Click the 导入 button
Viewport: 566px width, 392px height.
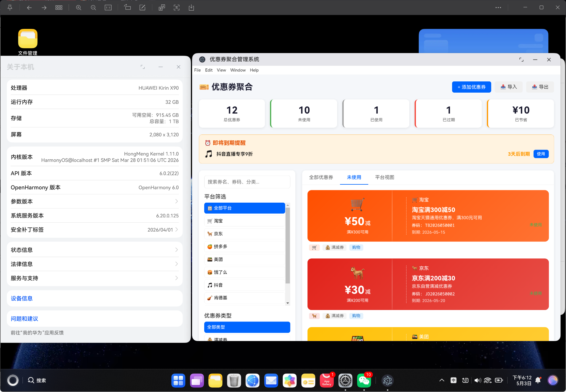(509, 87)
